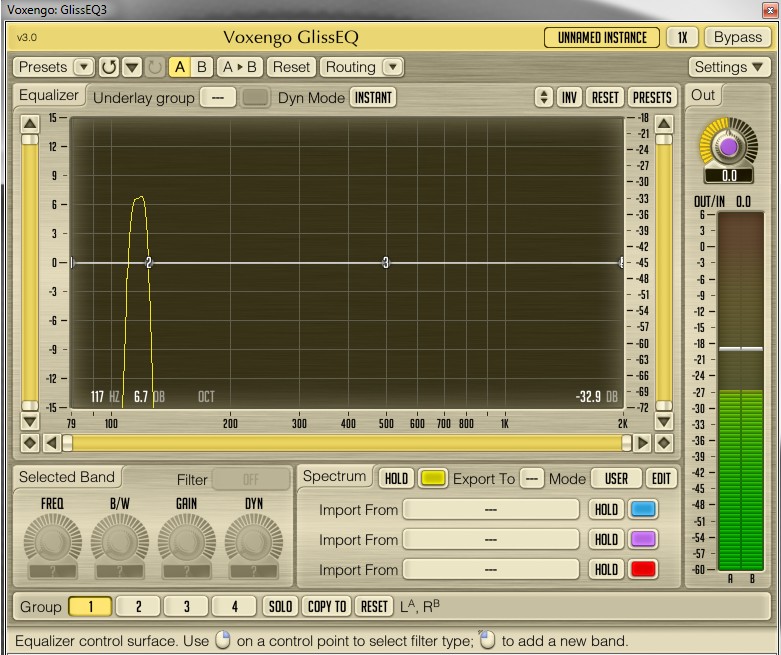The width and height of the screenshot is (781, 655).
Task: Change Dyn Mode INSTANT selector
Action: point(373,98)
